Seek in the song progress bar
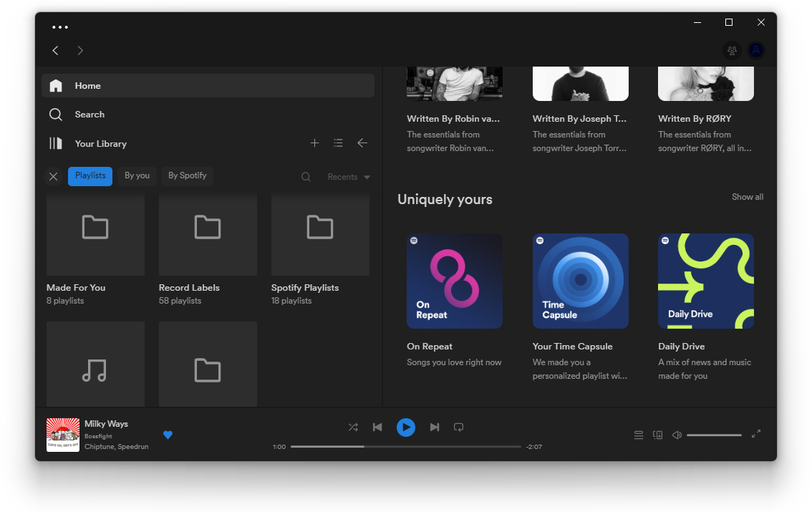 [x=406, y=446]
